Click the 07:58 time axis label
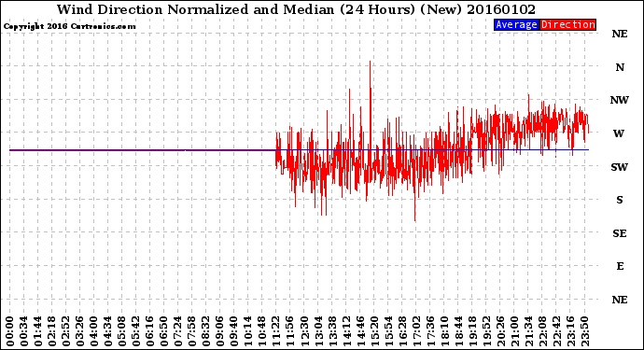644x350 pixels. coord(192,331)
